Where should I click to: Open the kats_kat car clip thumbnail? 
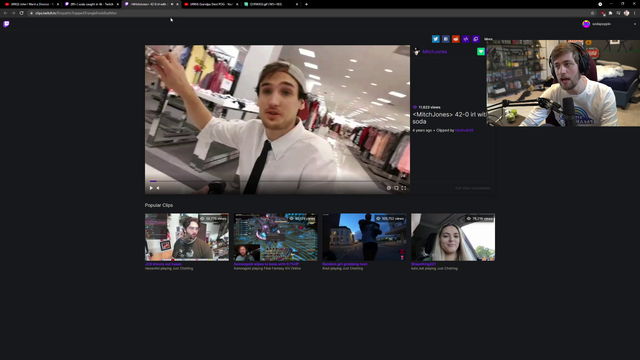coord(453,237)
